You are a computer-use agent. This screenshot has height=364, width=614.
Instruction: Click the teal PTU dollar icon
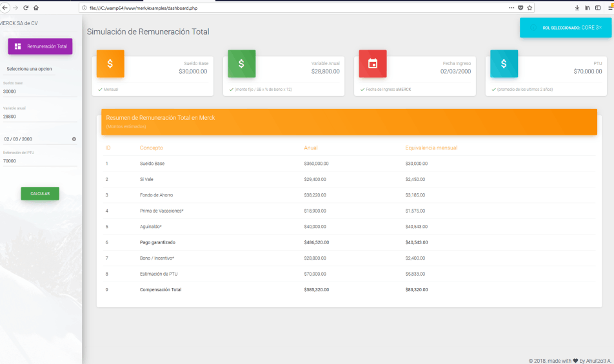504,64
